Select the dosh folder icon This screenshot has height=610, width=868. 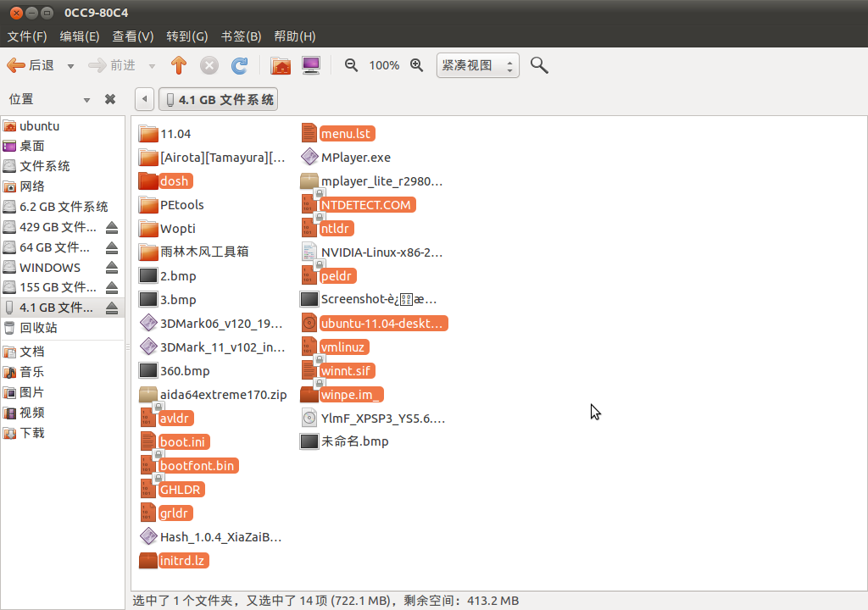point(147,181)
